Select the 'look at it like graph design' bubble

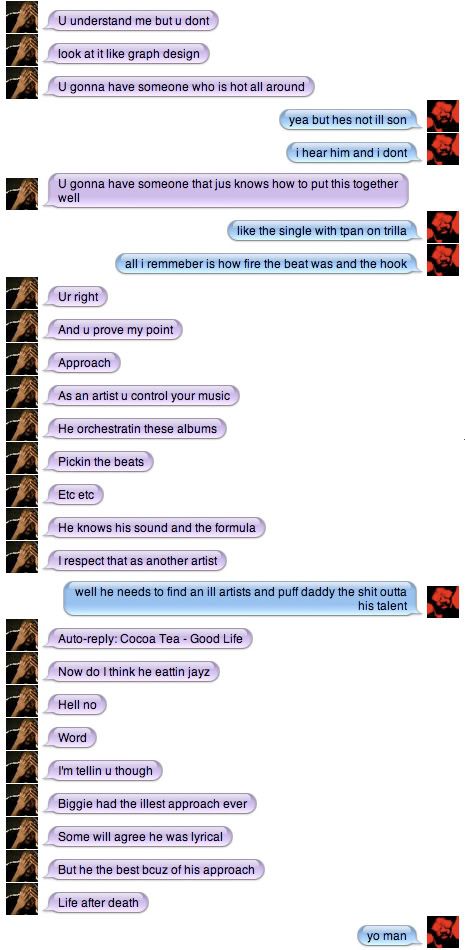128,54
